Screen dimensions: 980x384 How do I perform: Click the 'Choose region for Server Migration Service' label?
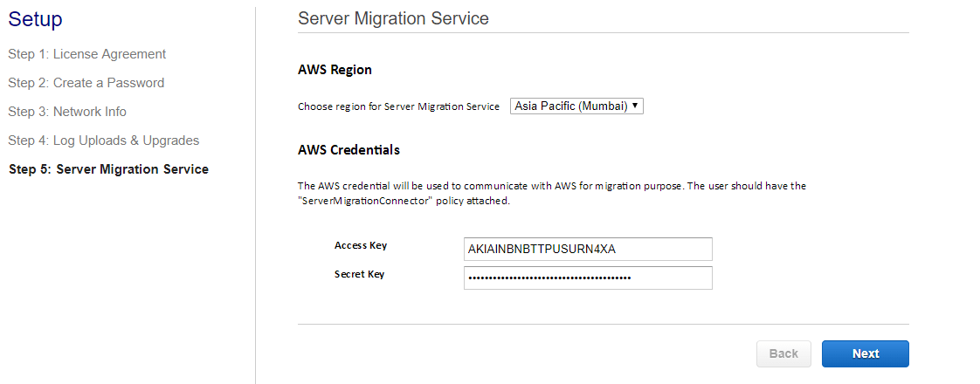[399, 106]
